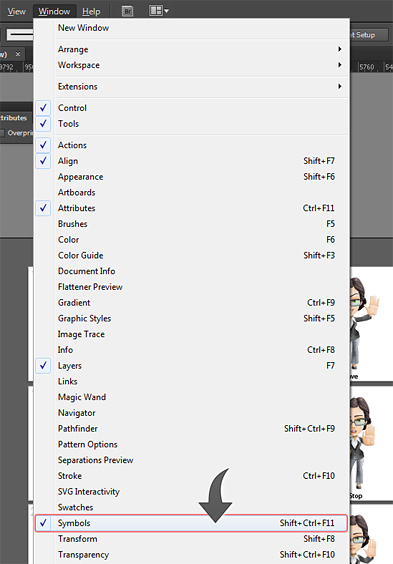
Task: Show the Pathfinder panel
Action: tap(192, 429)
